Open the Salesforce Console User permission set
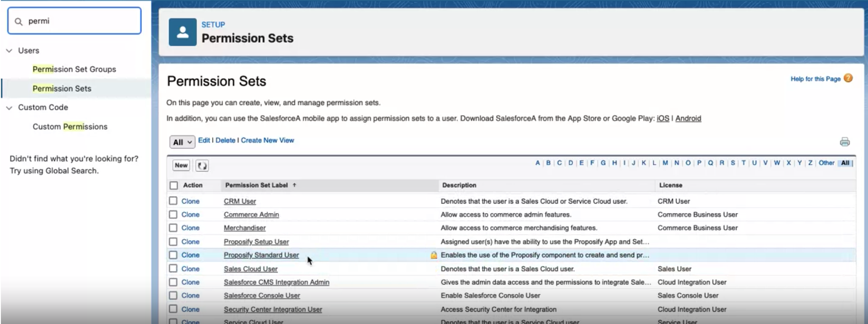This screenshot has height=324, width=868. point(262,295)
